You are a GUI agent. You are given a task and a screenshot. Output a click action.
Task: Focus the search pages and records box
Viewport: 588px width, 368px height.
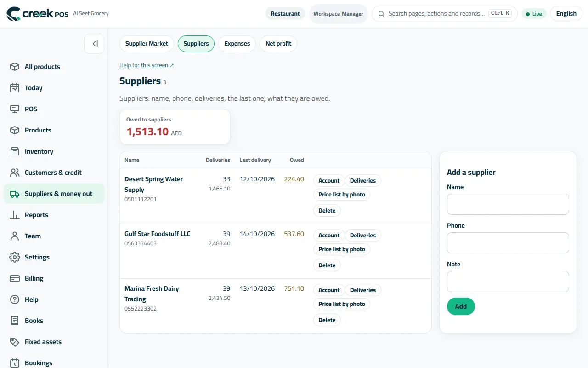tap(444, 14)
